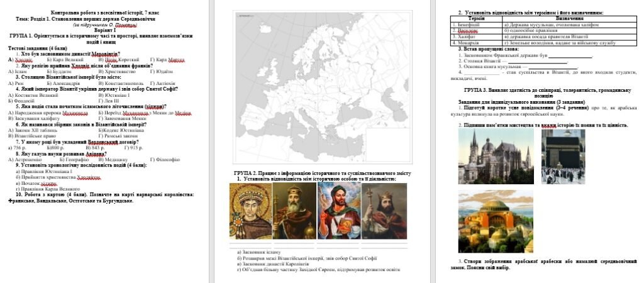Select the Hagia Sophia photo
Screen dimensions: 644x283
tap(496, 221)
